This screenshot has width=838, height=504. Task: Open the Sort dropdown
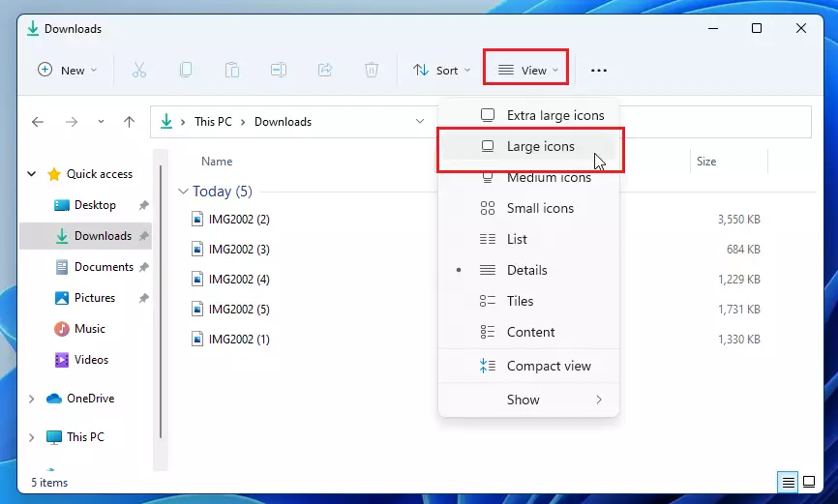coord(441,70)
